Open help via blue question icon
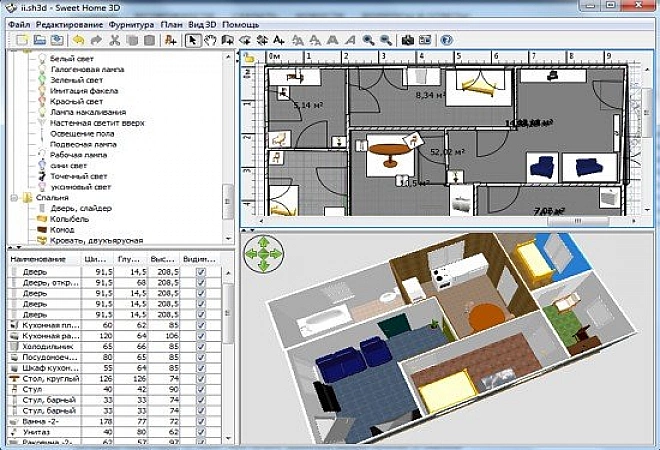 [x=446, y=40]
